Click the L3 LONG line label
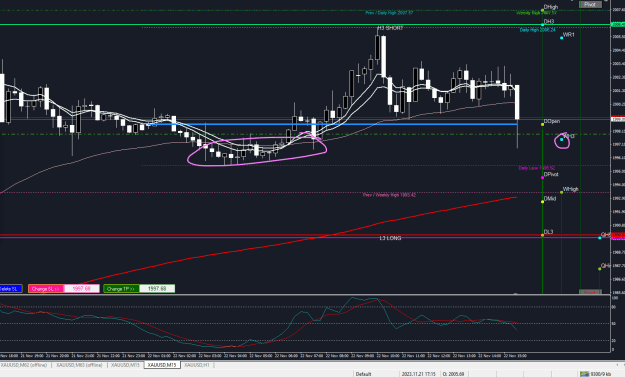Viewport: 625px width, 377px height. pyautogui.click(x=390, y=238)
